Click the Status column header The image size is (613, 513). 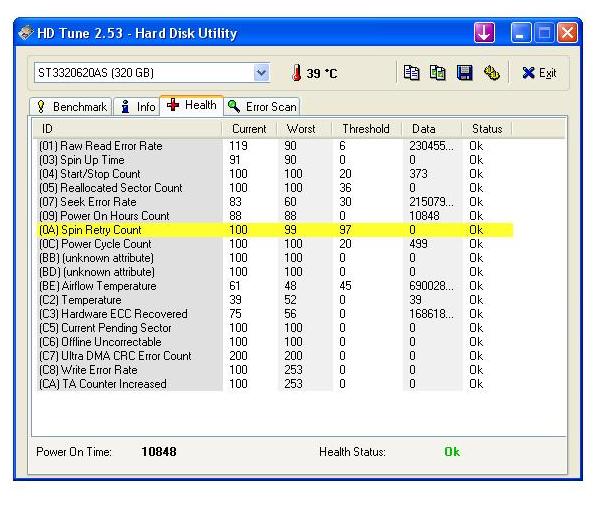coord(487,129)
